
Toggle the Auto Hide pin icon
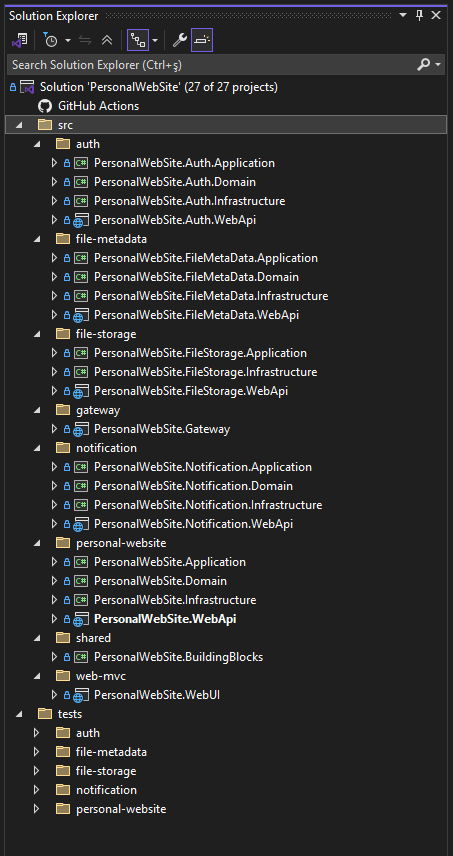420,15
